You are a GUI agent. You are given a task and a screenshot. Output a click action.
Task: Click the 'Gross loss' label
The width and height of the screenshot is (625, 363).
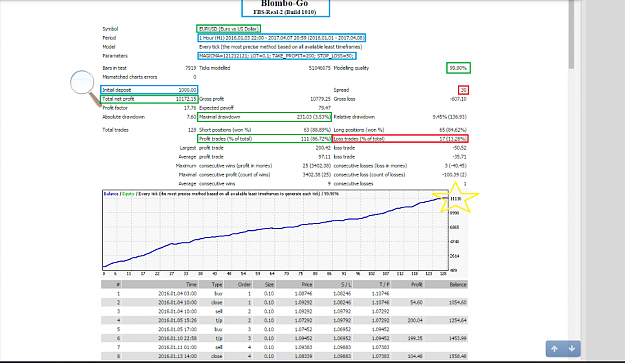pyautogui.click(x=344, y=99)
